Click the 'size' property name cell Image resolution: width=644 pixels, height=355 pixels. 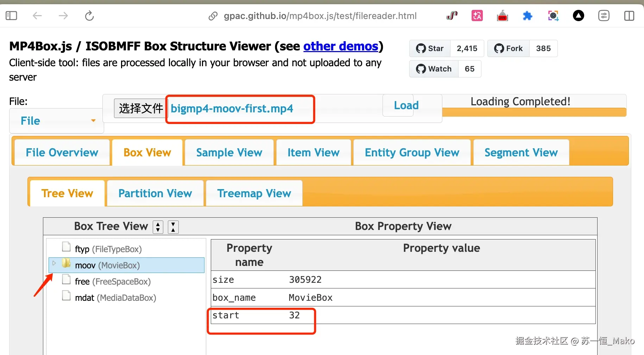[249, 280]
